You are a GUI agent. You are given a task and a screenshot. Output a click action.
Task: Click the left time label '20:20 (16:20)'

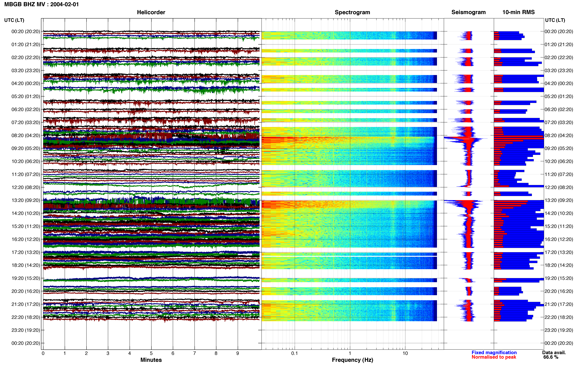(26, 291)
